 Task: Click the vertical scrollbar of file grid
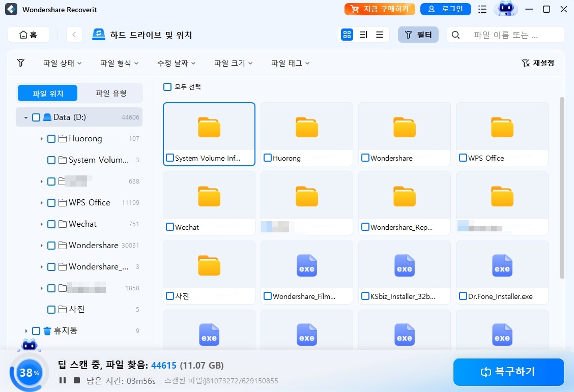tap(562, 188)
